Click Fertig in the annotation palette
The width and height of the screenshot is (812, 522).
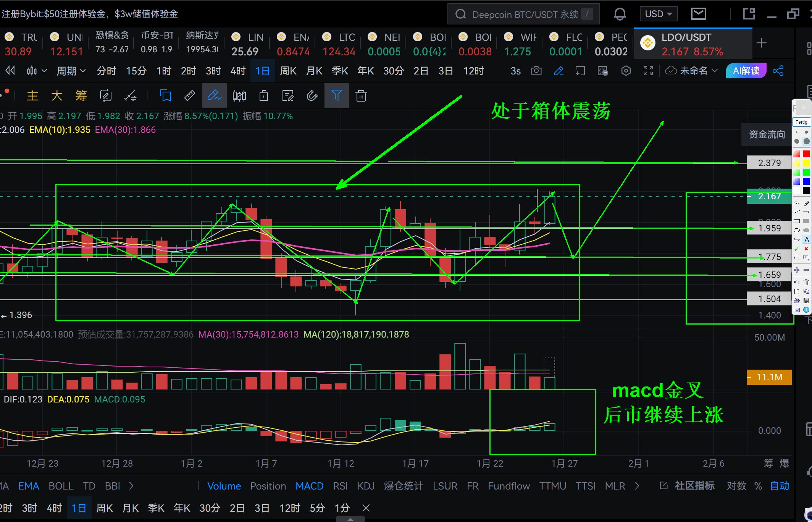[x=801, y=122]
